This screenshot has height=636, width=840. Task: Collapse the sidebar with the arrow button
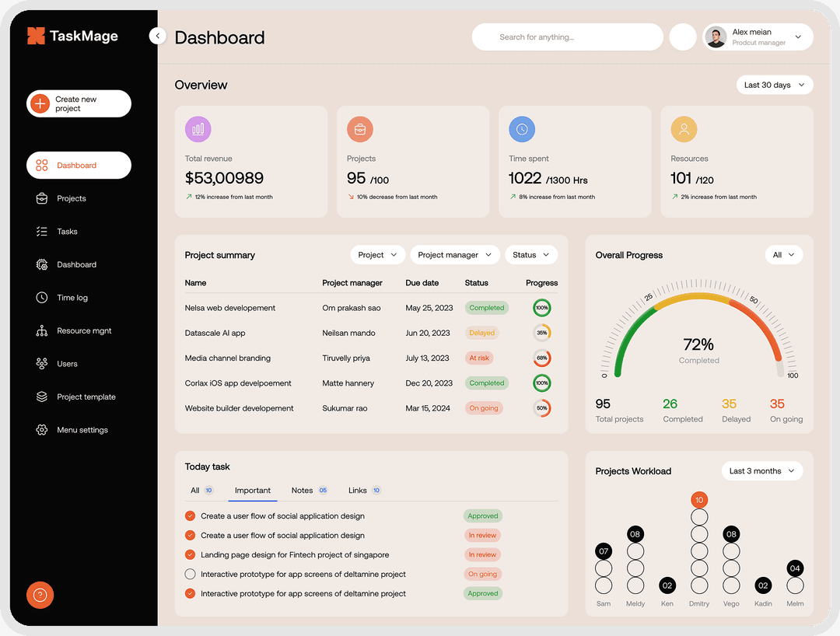(x=158, y=36)
